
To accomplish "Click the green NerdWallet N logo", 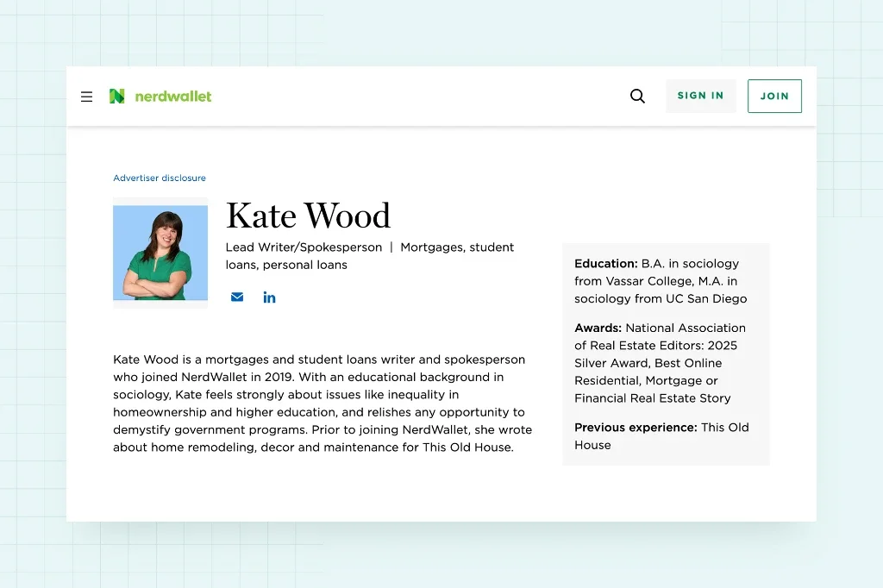I will pyautogui.click(x=116, y=97).
